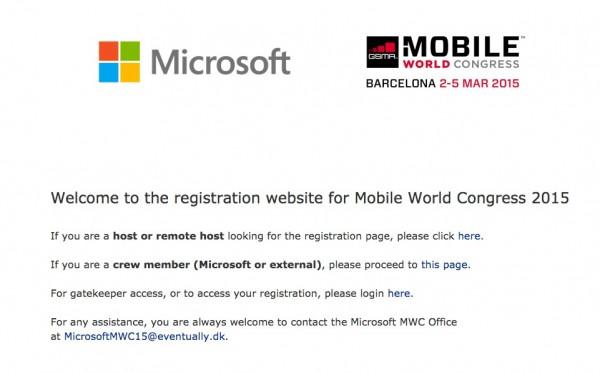600x373 pixels.
Task: Open the gatekeeper login 'here' link
Action: (x=399, y=293)
